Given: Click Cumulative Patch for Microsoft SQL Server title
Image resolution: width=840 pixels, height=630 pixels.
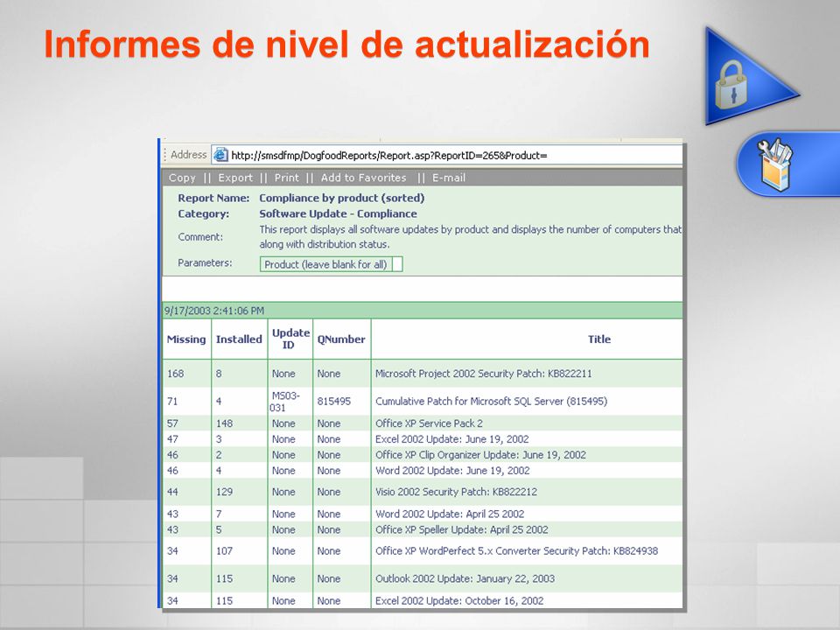Looking at the screenshot, I should click(491, 402).
